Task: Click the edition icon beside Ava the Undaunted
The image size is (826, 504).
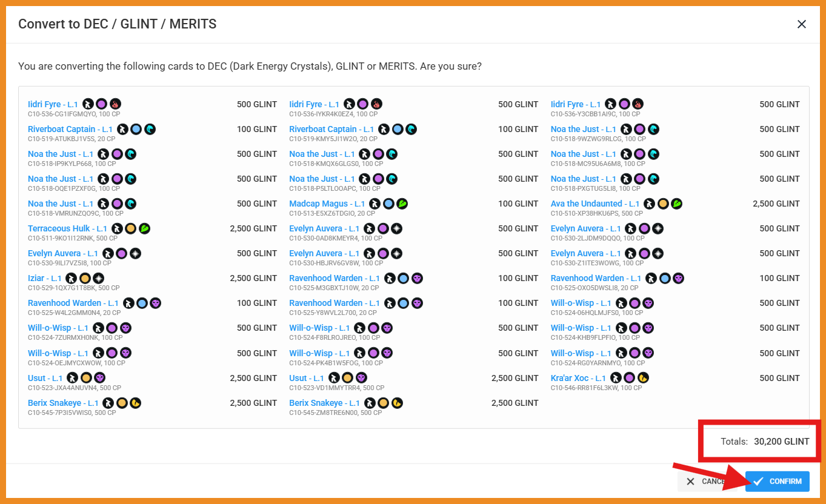Action: click(650, 204)
